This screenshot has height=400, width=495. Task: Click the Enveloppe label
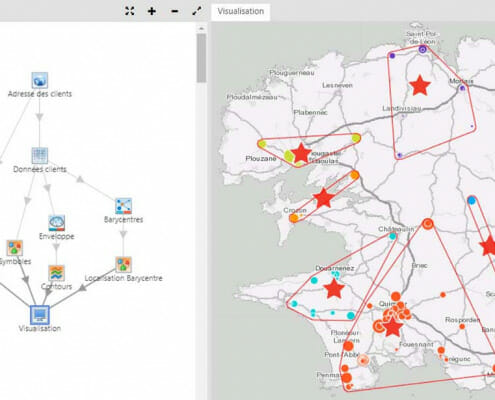[x=56, y=236]
